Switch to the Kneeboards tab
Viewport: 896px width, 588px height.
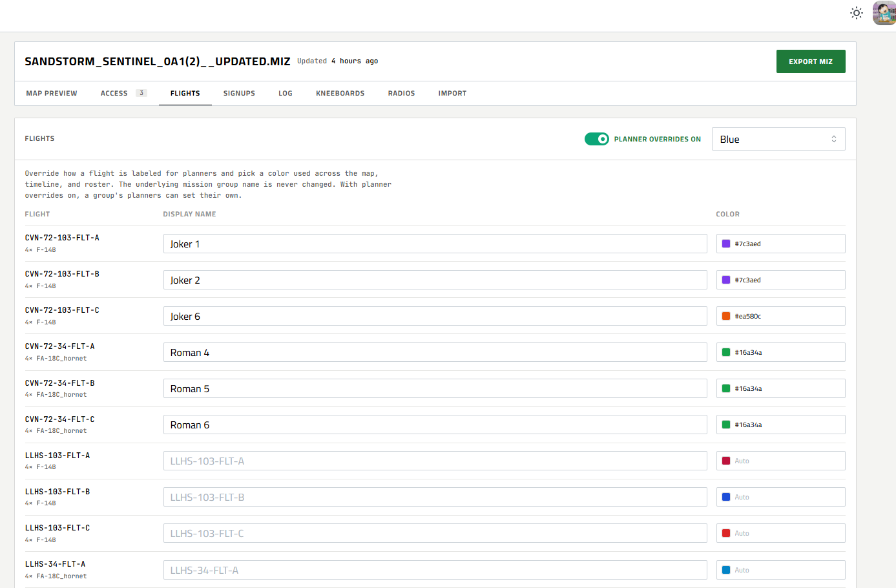coord(340,93)
